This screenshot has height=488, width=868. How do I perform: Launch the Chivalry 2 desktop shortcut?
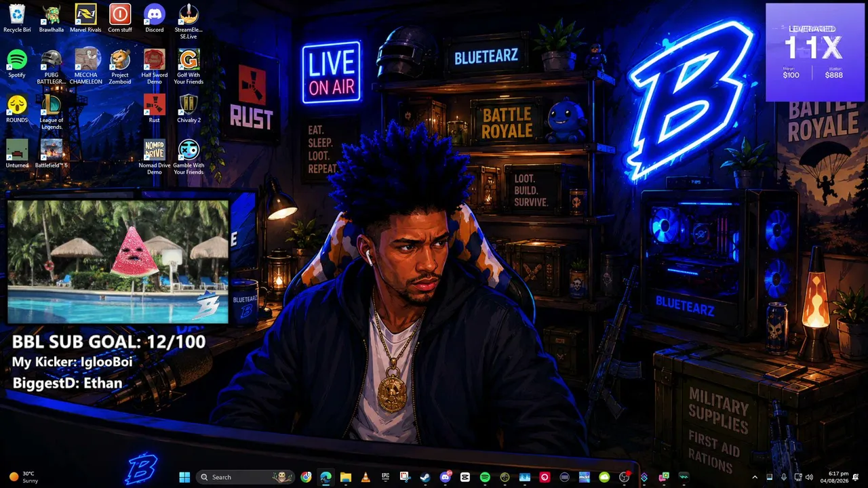(189, 108)
